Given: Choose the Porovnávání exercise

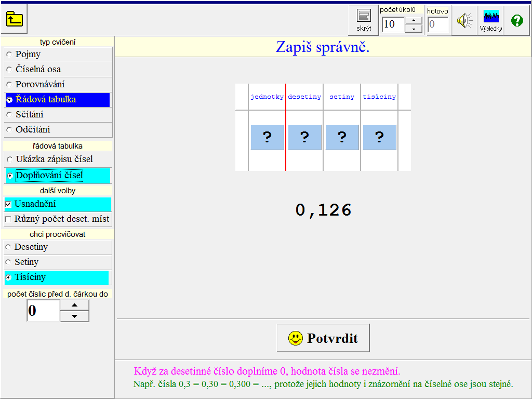Looking at the screenshot, I should 58,84.
